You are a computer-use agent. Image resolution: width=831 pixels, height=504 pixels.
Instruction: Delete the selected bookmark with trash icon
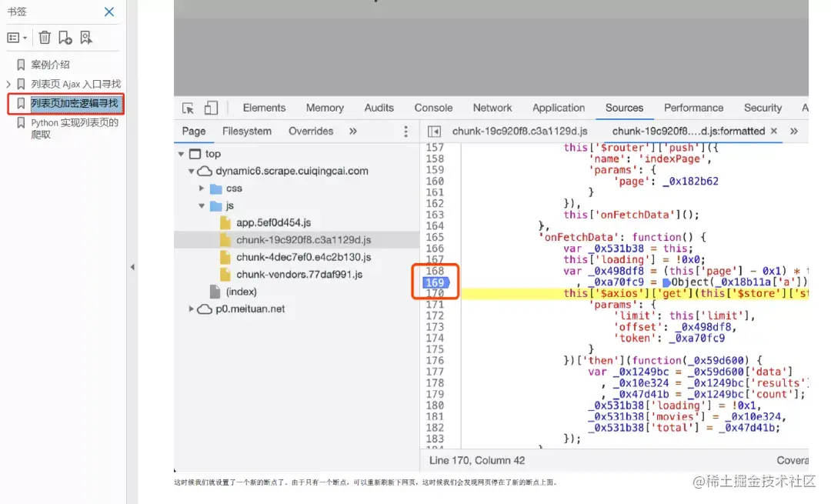click(45, 37)
